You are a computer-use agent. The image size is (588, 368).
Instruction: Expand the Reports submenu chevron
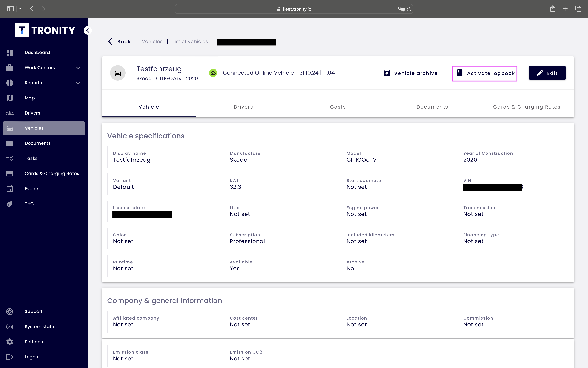pyautogui.click(x=78, y=83)
